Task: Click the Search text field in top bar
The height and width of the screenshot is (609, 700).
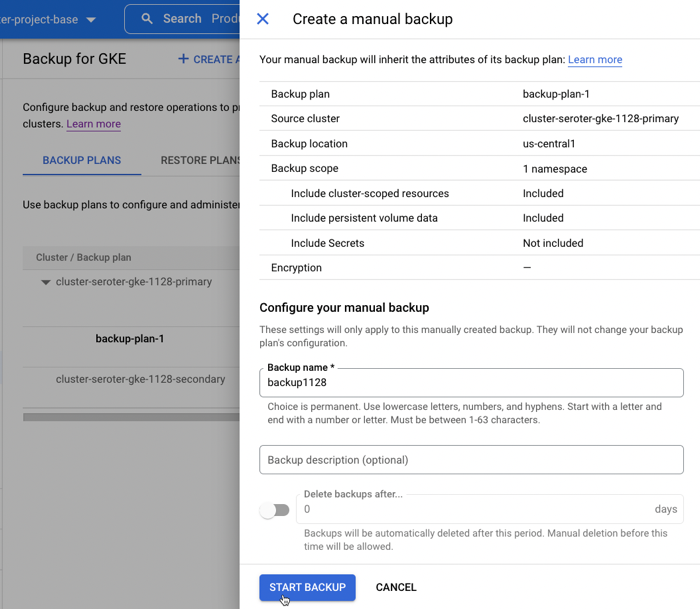Action: pyautogui.click(x=200, y=19)
